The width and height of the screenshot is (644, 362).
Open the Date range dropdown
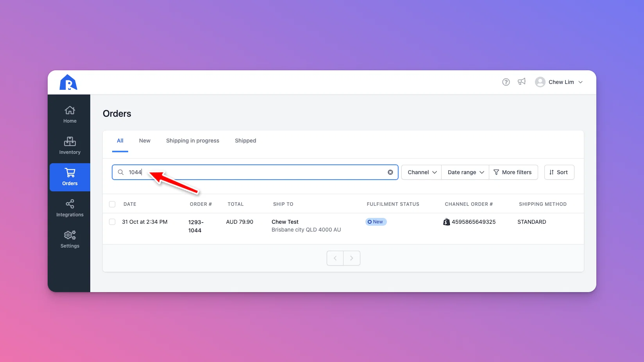click(x=465, y=172)
